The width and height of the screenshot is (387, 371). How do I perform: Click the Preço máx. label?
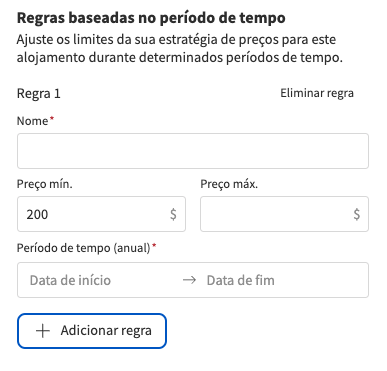[x=229, y=184]
